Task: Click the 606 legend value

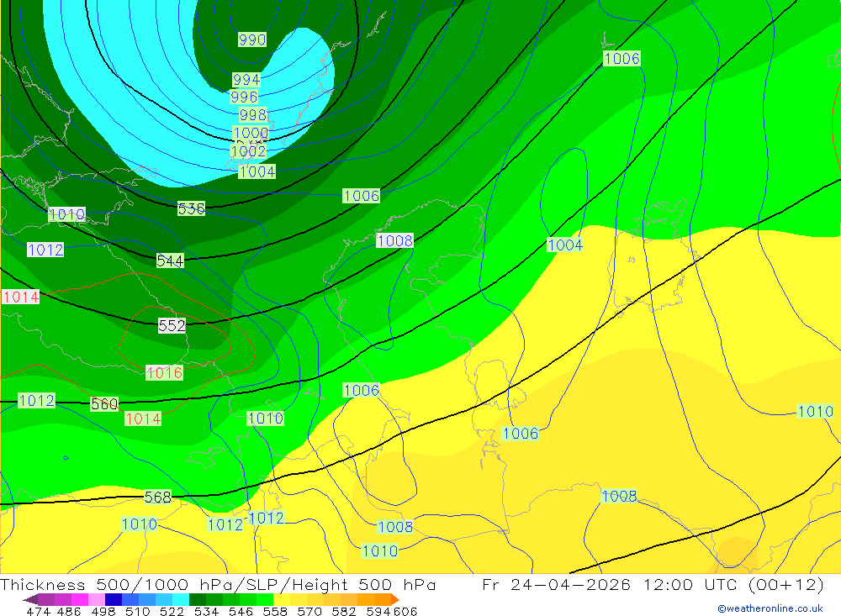Action: coord(405,611)
